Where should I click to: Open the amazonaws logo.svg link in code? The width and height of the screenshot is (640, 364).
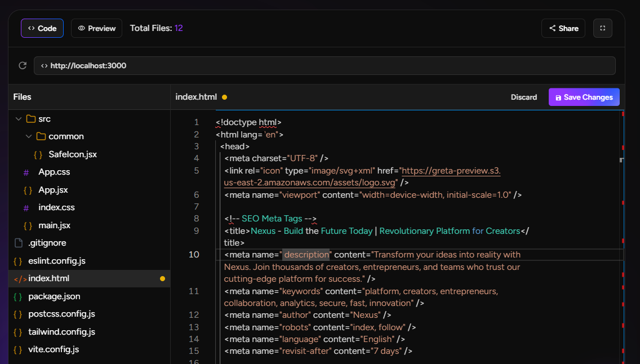(x=362, y=177)
